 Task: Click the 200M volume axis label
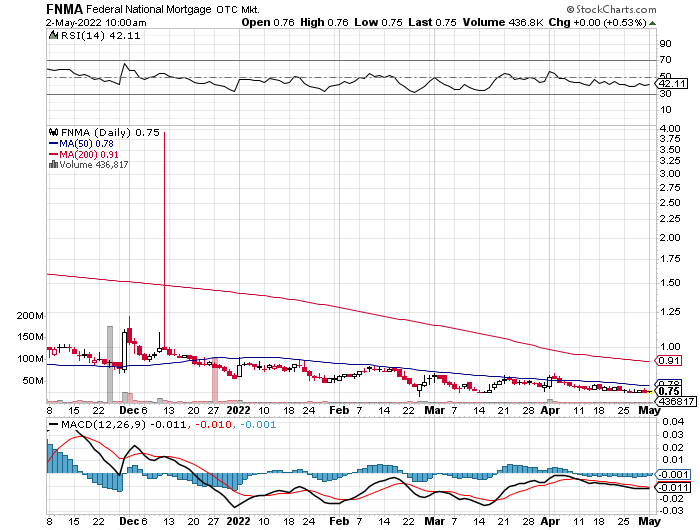point(30,316)
